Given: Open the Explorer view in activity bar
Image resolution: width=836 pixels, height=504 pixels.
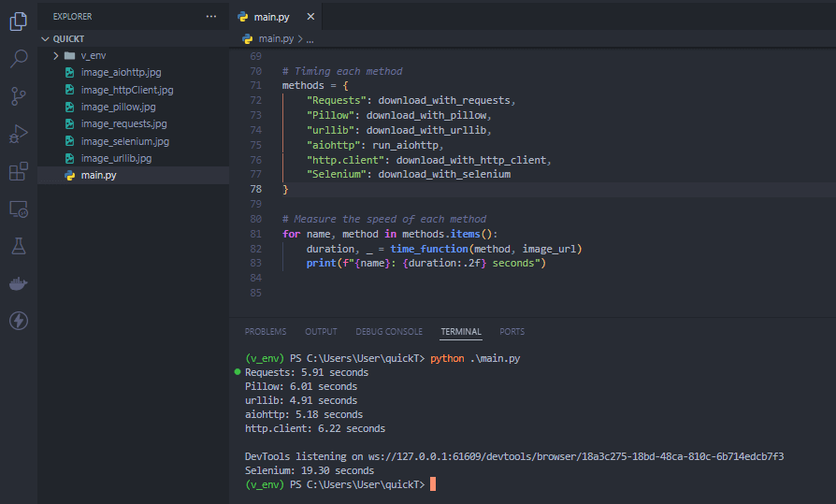Looking at the screenshot, I should [x=19, y=22].
